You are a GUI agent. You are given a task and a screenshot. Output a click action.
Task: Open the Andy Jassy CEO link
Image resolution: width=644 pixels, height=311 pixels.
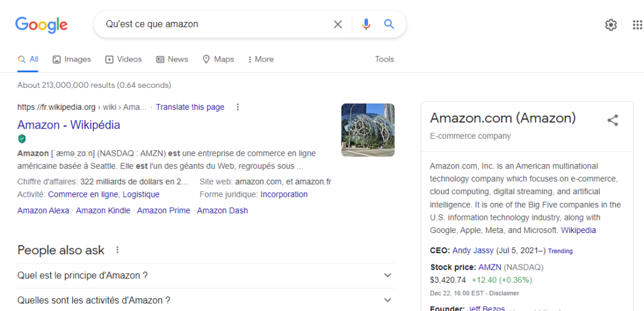coord(473,250)
